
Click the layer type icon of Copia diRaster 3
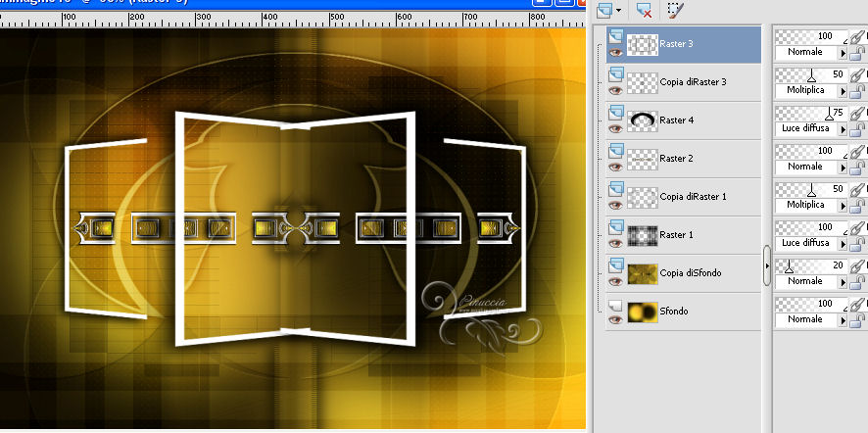[615, 74]
